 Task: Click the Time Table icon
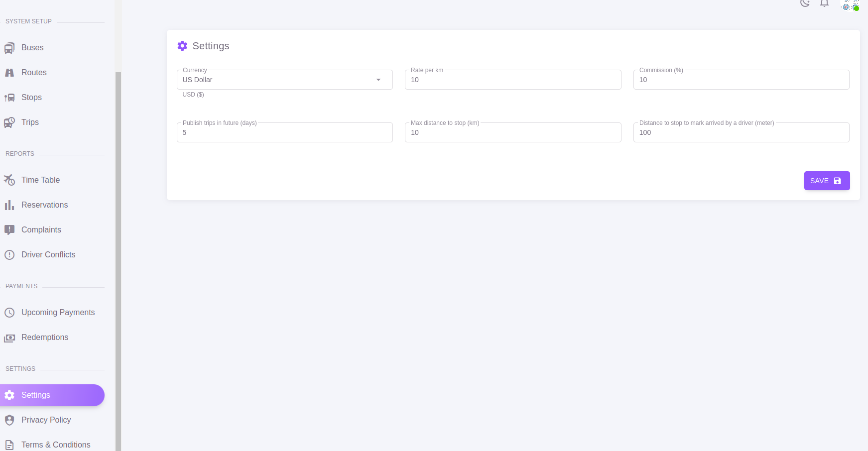click(x=9, y=180)
